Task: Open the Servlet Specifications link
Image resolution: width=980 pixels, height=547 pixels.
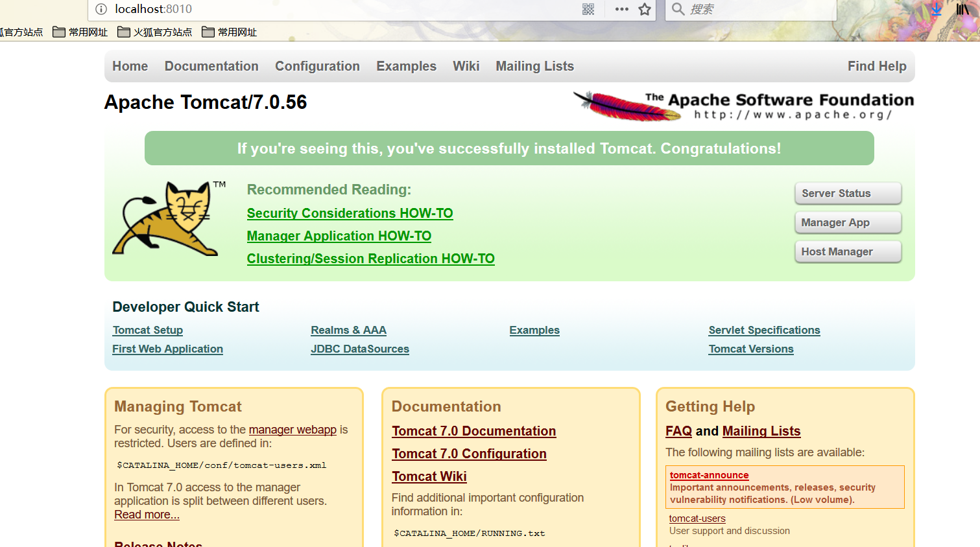Action: tap(764, 330)
